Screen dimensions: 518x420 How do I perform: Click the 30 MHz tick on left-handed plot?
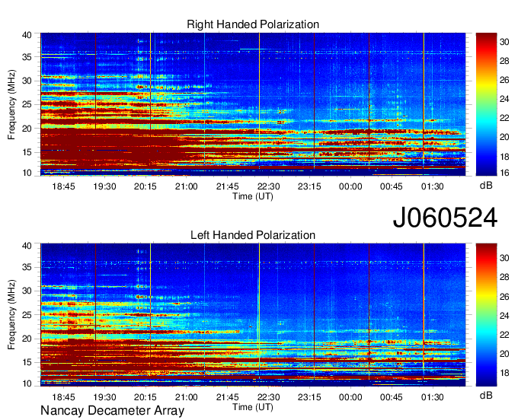pyautogui.click(x=27, y=291)
